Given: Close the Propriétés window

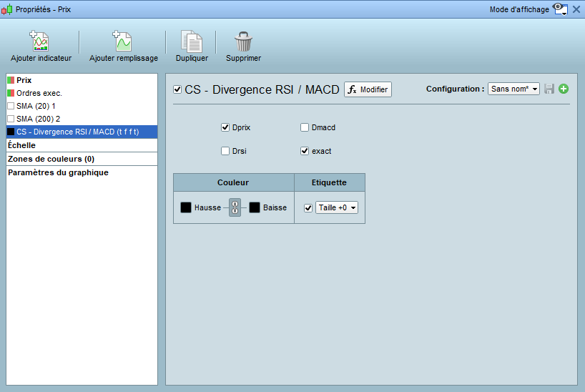Looking at the screenshot, I should (576, 9).
